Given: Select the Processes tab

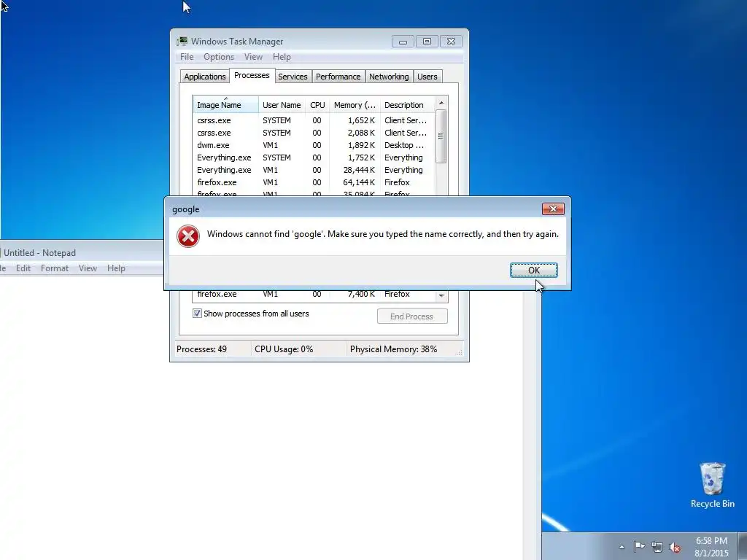Looking at the screenshot, I should 252,75.
